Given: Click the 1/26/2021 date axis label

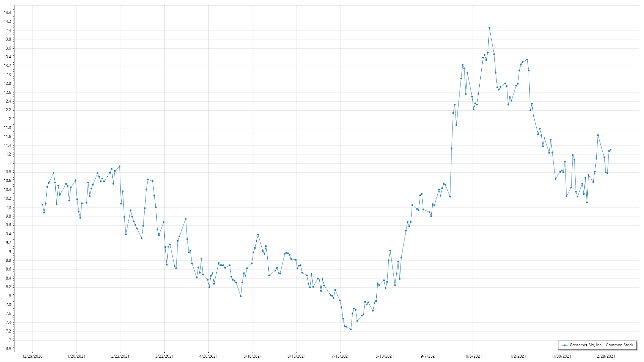Looking at the screenshot, I should click(x=76, y=356).
